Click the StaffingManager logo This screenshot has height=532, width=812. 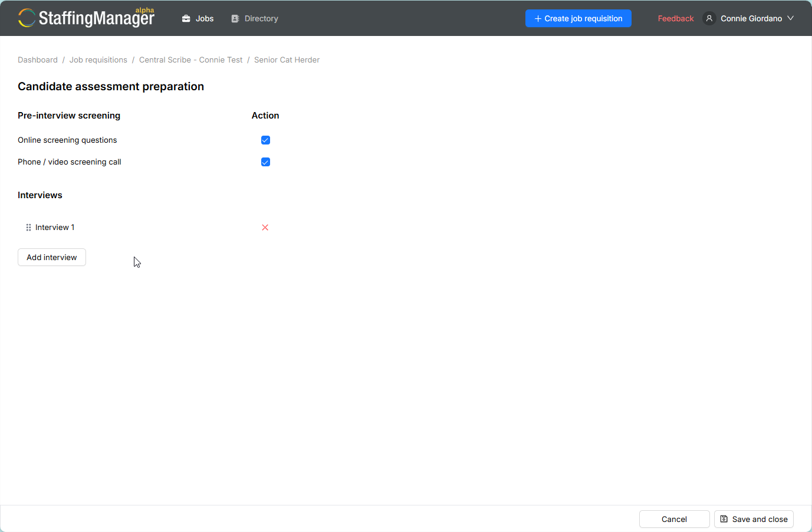click(x=86, y=18)
